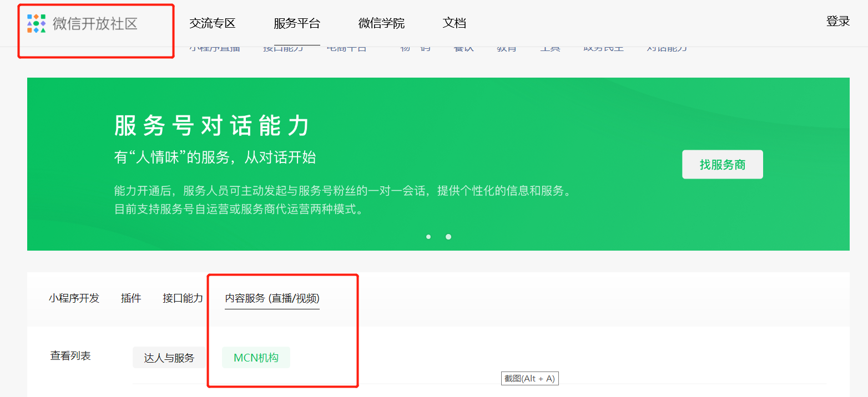Click the 微信开放社区 colorful logo icon

[37, 24]
